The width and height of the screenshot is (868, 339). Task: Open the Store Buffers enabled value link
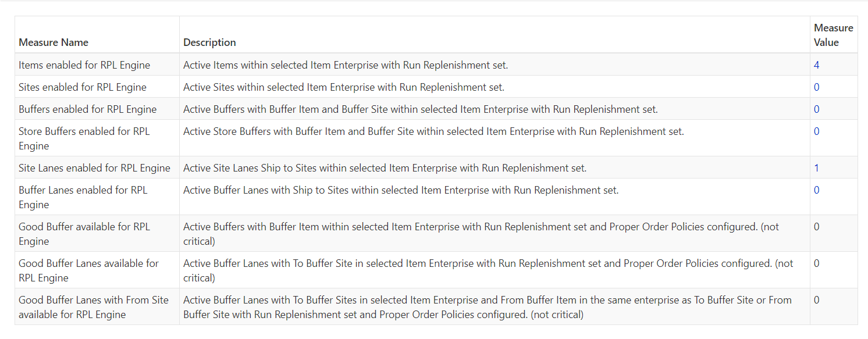[816, 131]
